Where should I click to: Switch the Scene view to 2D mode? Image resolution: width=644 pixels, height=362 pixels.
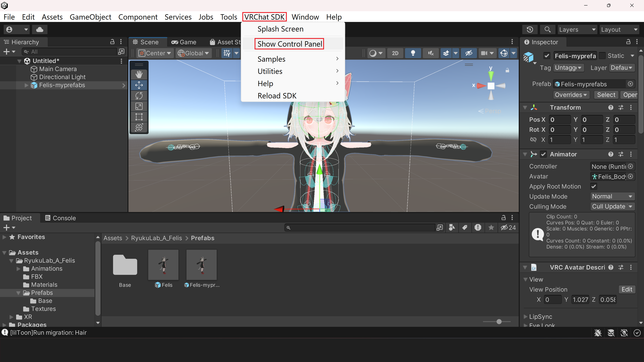click(395, 53)
